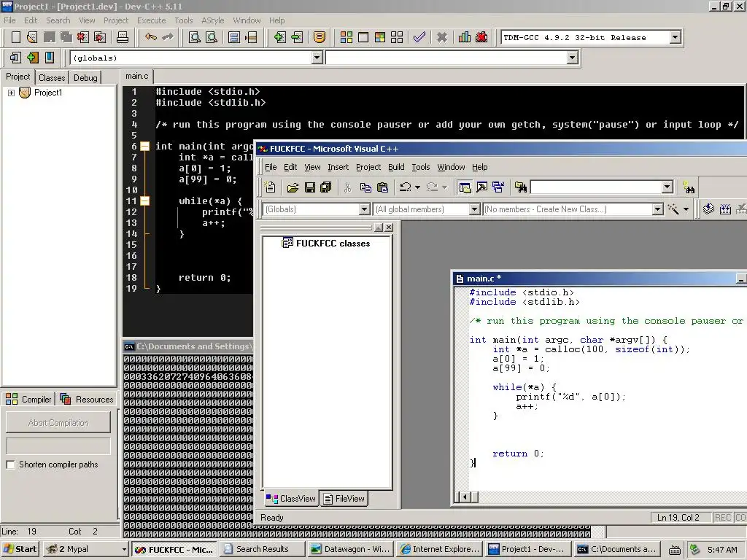Click the Print icon in Dev-C++ toolbar
747x560 pixels.
tap(123, 37)
